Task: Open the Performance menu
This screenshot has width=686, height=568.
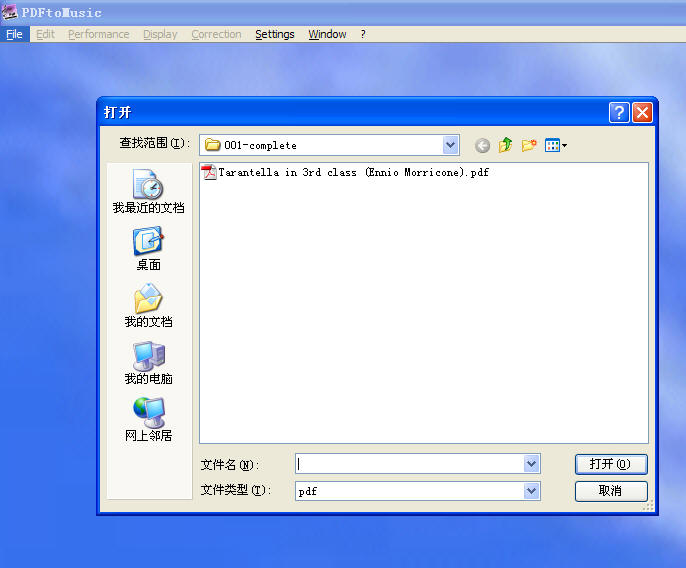Action: pyautogui.click(x=98, y=34)
